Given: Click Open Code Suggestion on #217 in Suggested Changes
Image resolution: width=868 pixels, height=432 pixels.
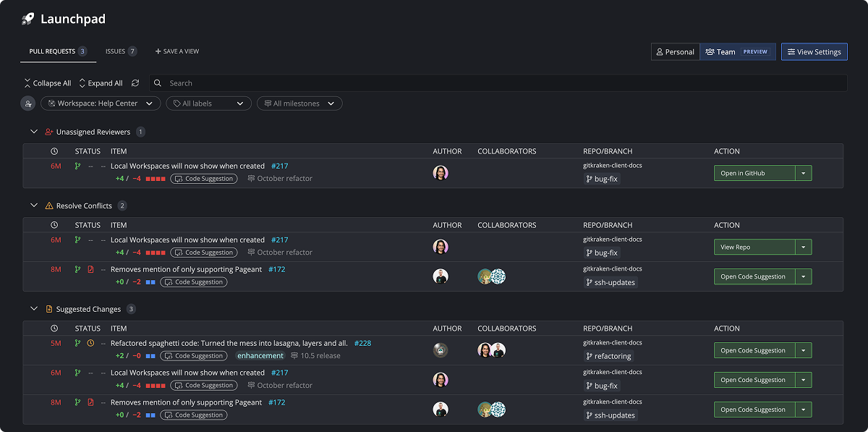Looking at the screenshot, I should tap(754, 380).
